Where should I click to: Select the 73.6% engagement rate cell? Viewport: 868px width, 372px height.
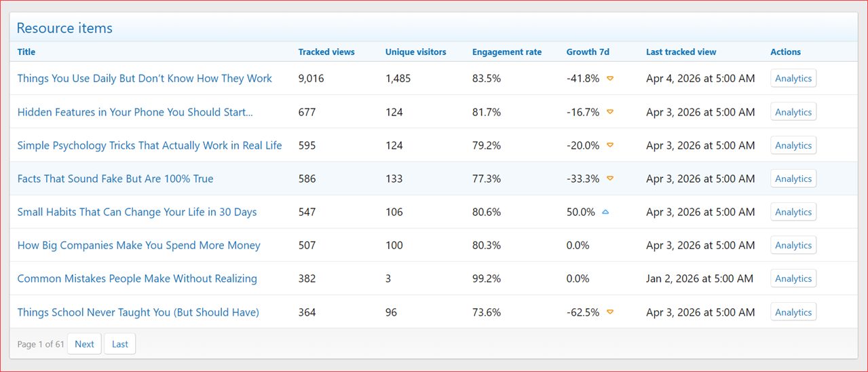(487, 312)
